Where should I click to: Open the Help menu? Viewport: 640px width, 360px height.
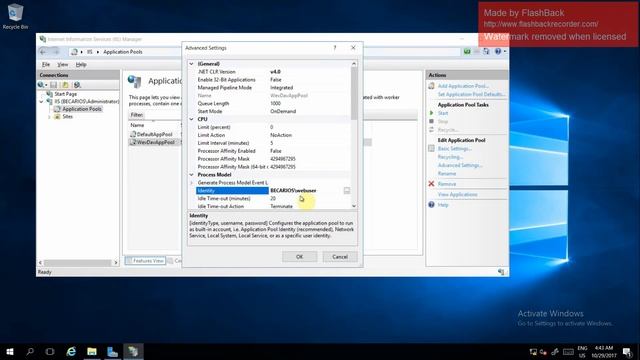(81, 64)
